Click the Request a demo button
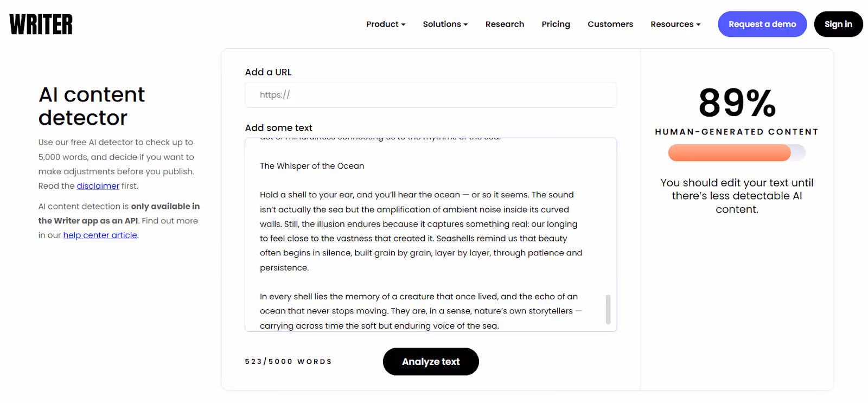This screenshot has height=403, width=868. (x=762, y=24)
